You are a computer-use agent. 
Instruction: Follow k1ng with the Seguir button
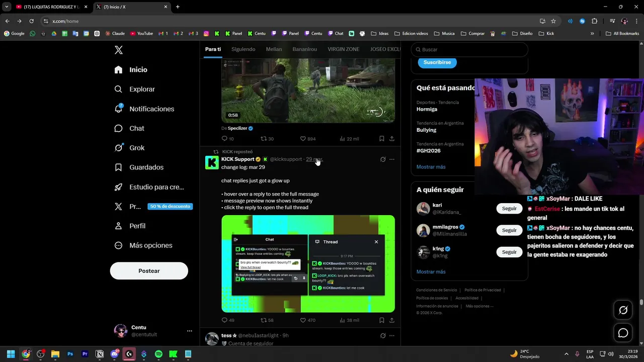509,252
